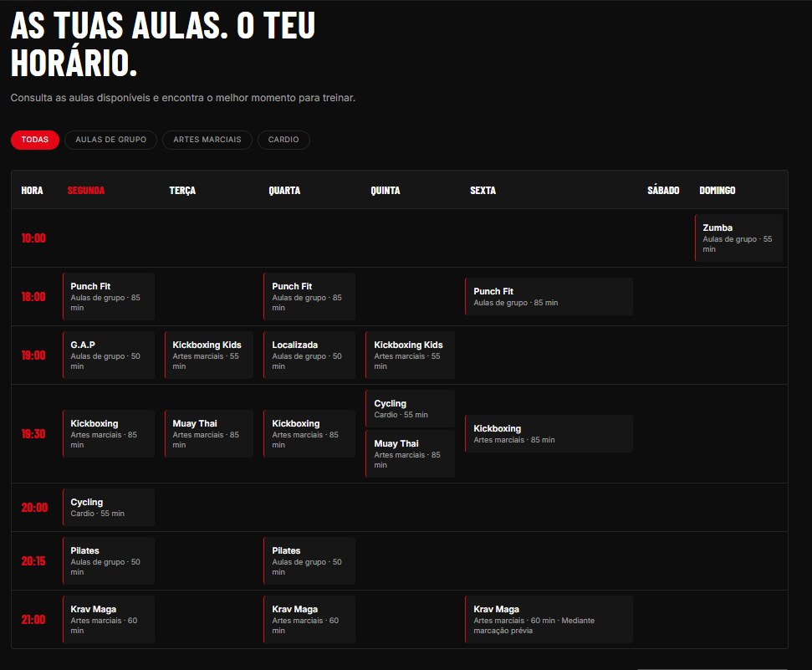This screenshot has width=812, height=670.
Task: Open Cycling class at 20:00 Segunda
Action: click(108, 507)
